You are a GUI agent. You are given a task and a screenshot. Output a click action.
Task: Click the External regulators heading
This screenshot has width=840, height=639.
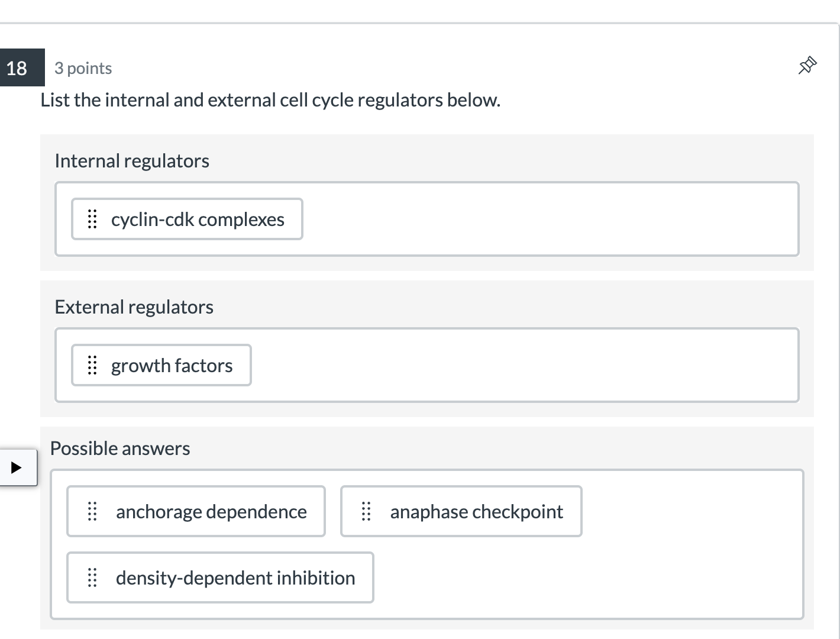134,307
